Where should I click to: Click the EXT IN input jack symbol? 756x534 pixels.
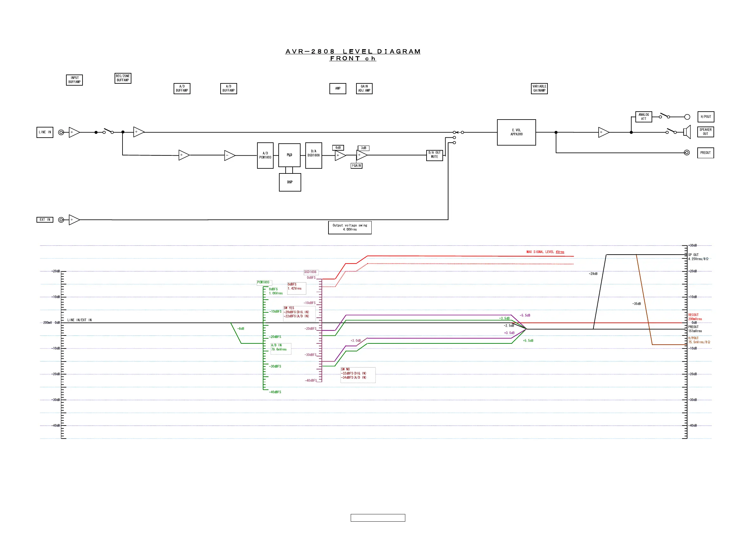click(x=61, y=220)
